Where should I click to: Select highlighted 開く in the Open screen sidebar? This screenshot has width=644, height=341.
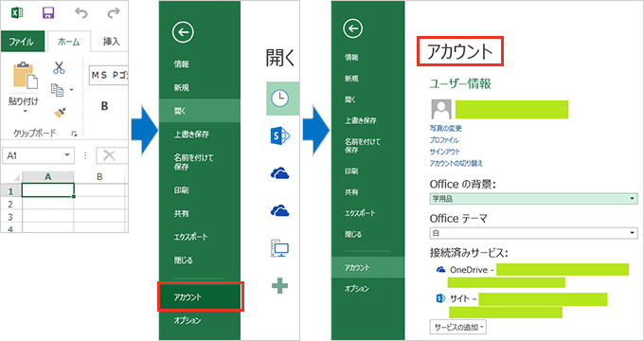(x=200, y=111)
